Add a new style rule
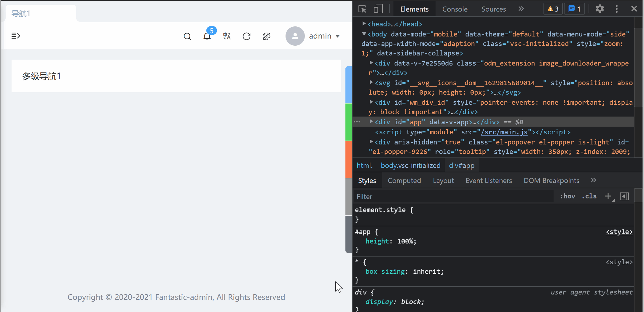The width and height of the screenshot is (644, 312). tap(608, 196)
